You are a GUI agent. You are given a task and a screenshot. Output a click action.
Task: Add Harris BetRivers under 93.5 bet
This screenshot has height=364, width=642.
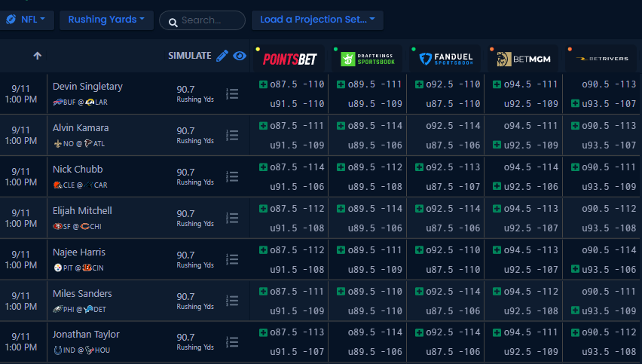tap(575, 269)
